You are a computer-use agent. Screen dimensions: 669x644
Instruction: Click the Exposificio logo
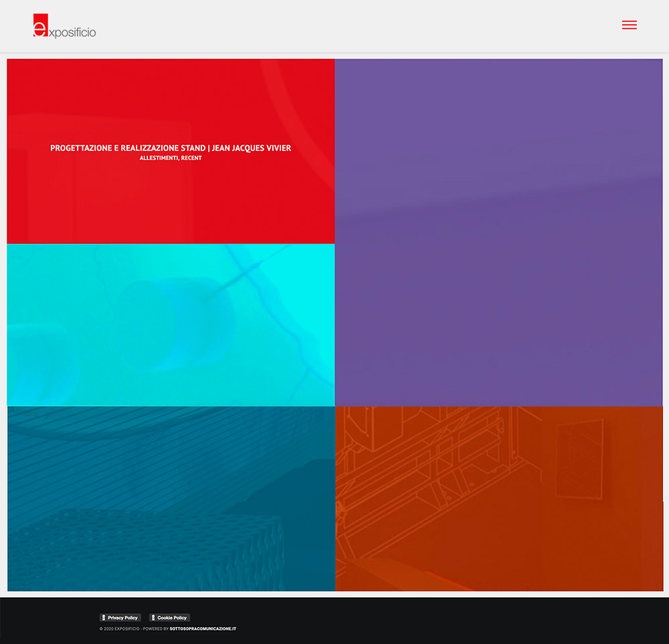click(x=64, y=26)
